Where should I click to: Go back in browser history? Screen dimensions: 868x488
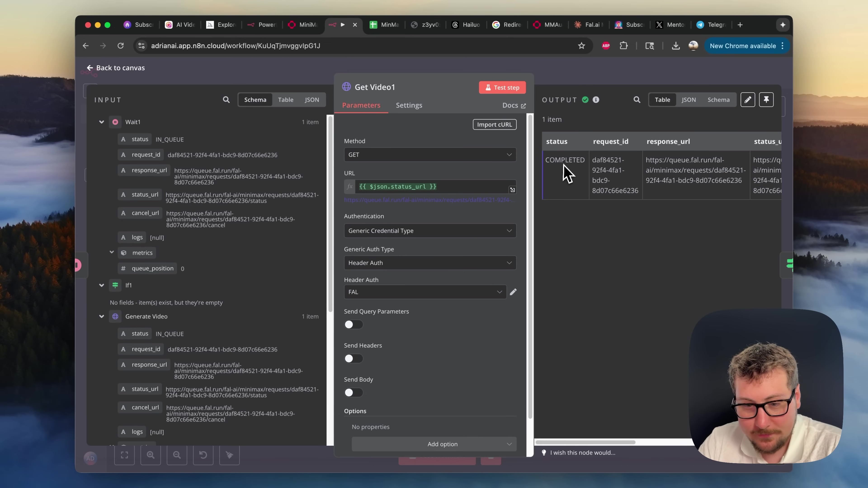click(x=86, y=46)
